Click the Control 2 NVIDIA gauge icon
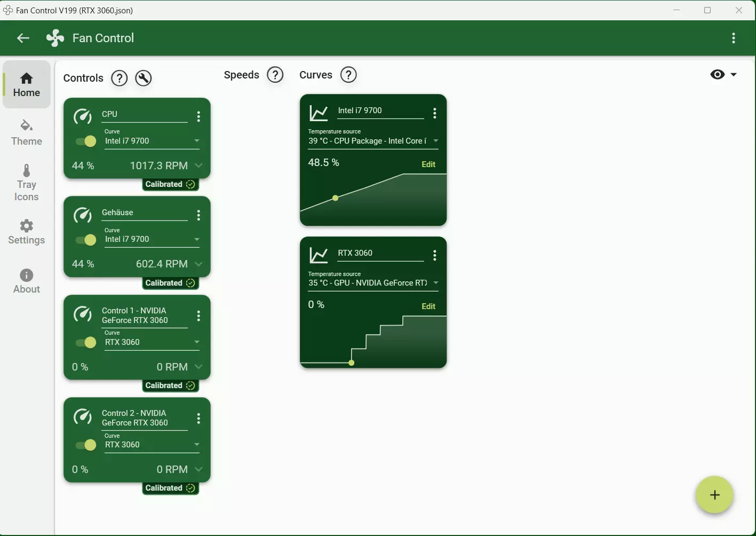Image resolution: width=756 pixels, height=536 pixels. pos(82,416)
